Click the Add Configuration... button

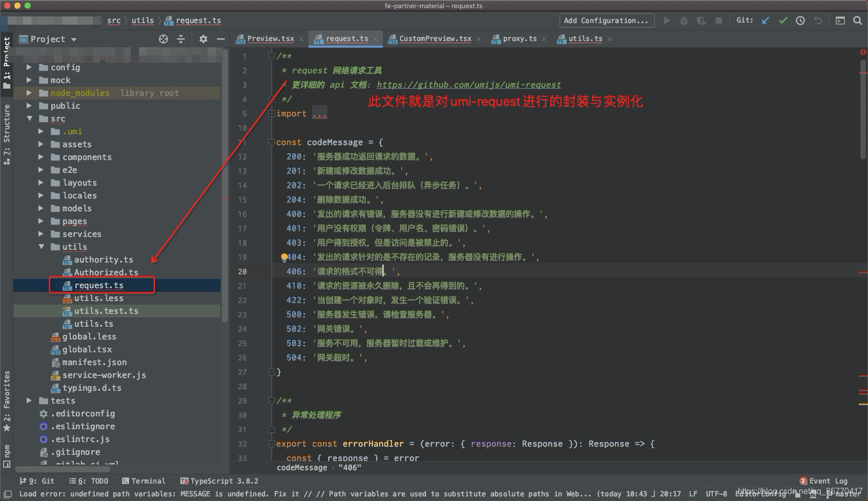pyautogui.click(x=606, y=21)
